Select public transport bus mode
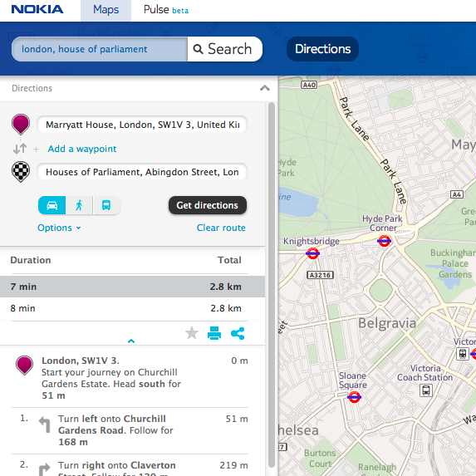The image size is (476, 476). [x=106, y=205]
